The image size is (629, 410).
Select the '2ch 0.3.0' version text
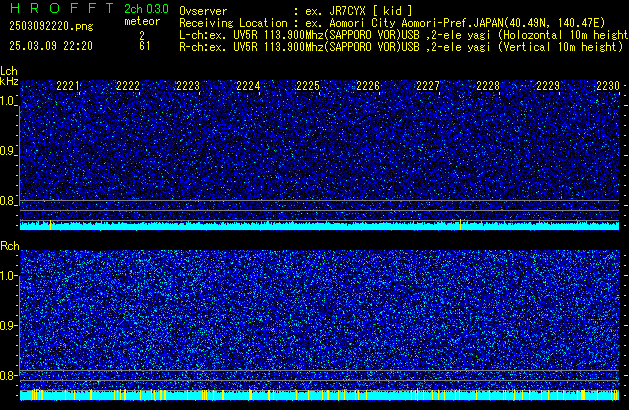[146, 9]
